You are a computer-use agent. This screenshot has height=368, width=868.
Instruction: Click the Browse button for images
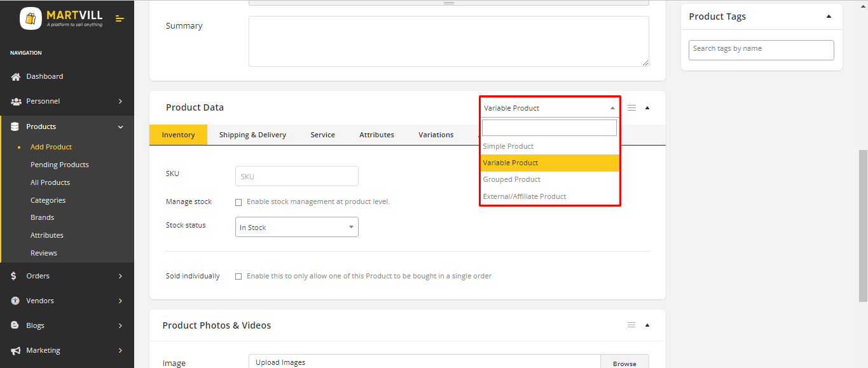624,364
